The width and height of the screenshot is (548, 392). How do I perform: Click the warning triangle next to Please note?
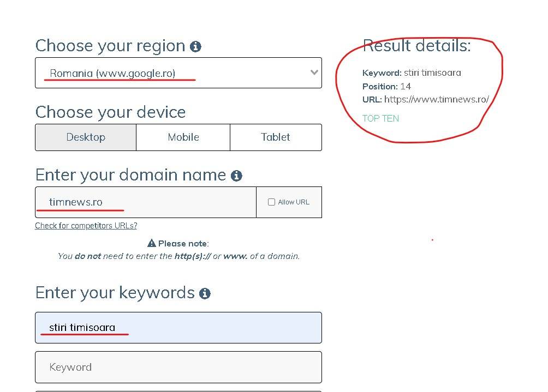point(152,244)
